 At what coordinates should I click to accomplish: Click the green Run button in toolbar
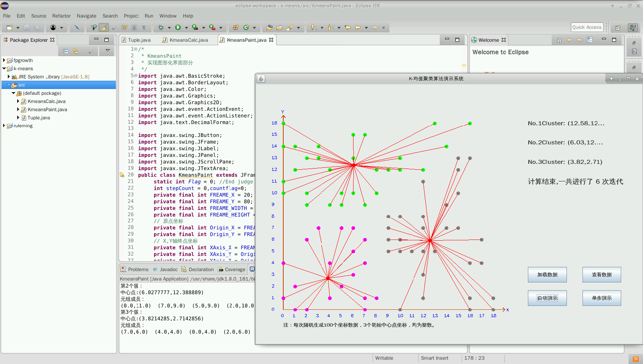(x=178, y=27)
